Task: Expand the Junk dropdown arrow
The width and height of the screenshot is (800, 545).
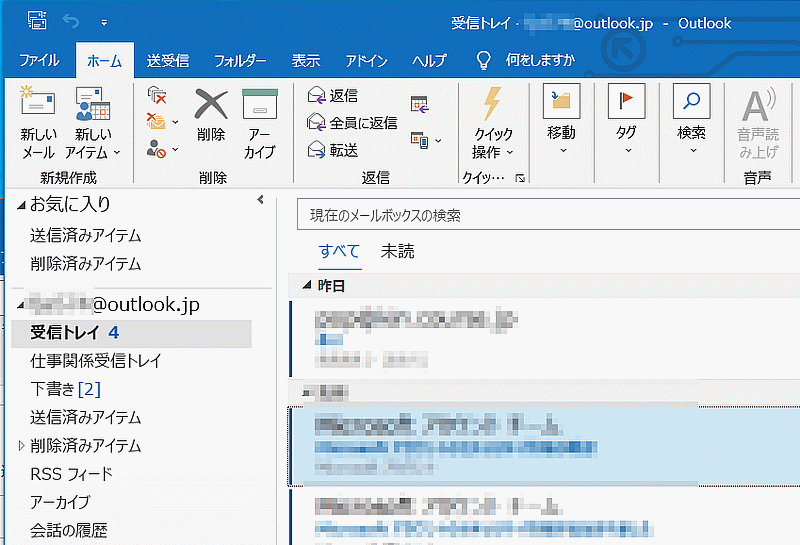Action: (175, 150)
